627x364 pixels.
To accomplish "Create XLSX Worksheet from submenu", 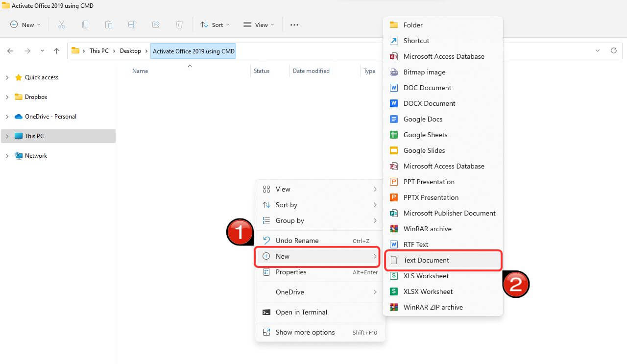I will (443, 291).
